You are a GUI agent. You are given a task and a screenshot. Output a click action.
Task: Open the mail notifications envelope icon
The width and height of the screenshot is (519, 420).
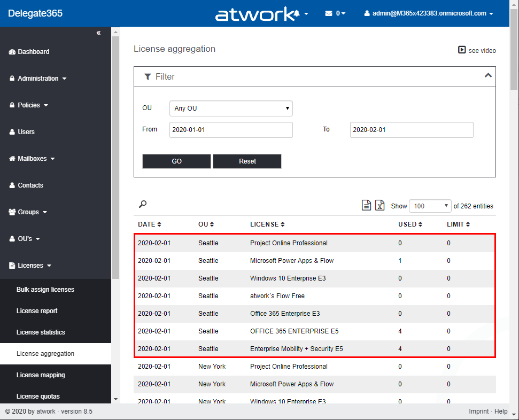[335, 13]
